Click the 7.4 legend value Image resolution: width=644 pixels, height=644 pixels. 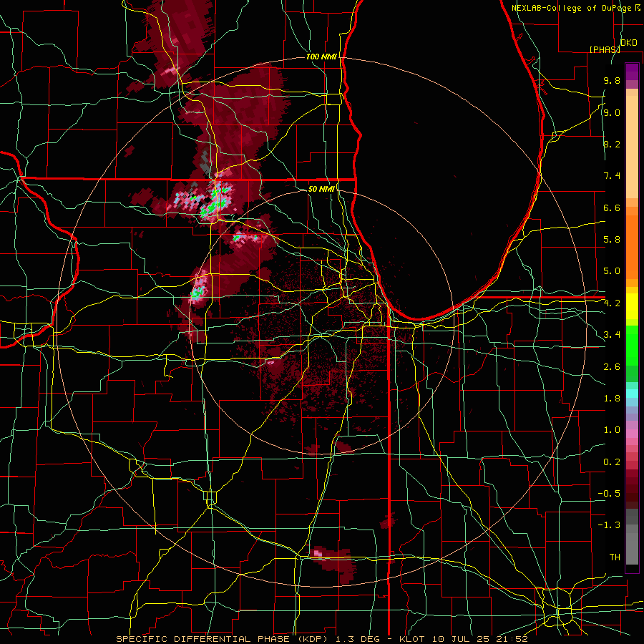click(x=612, y=176)
